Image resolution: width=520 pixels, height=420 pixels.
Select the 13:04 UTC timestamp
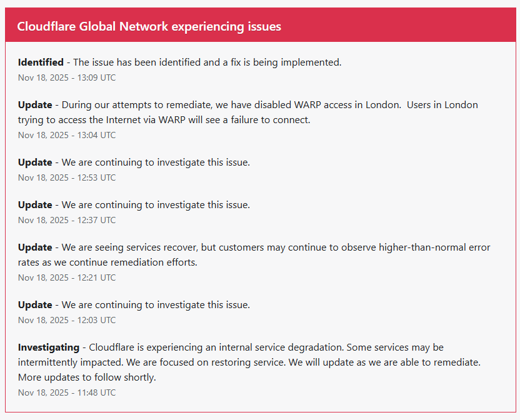click(67, 136)
